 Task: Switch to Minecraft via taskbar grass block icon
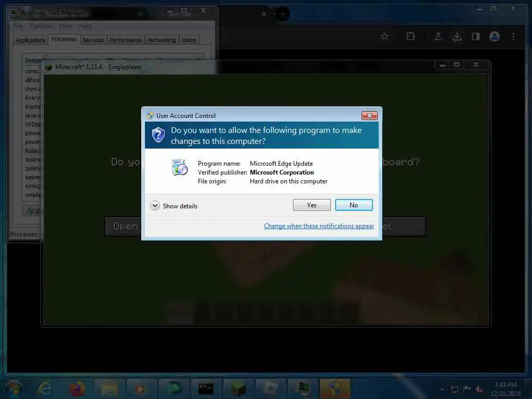coord(238,389)
